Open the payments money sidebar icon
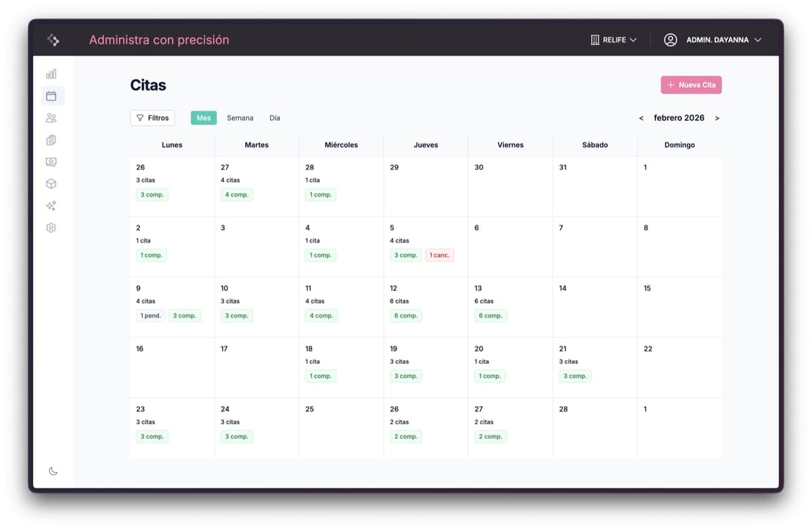The image size is (812, 530). (x=51, y=162)
